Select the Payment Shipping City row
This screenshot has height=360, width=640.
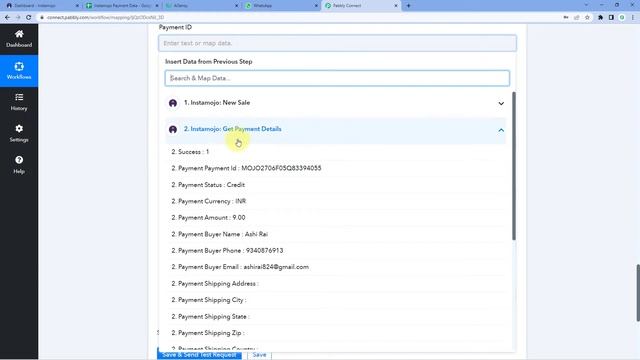[336, 300]
